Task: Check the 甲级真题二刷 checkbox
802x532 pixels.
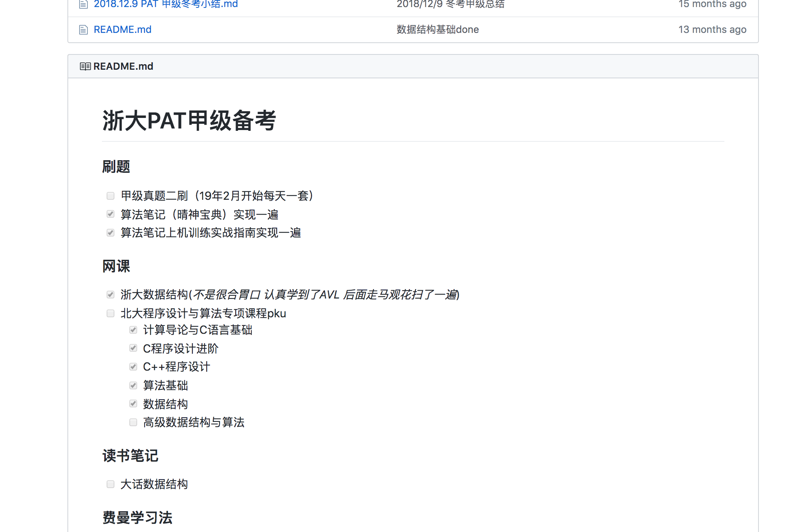Action: click(x=111, y=196)
